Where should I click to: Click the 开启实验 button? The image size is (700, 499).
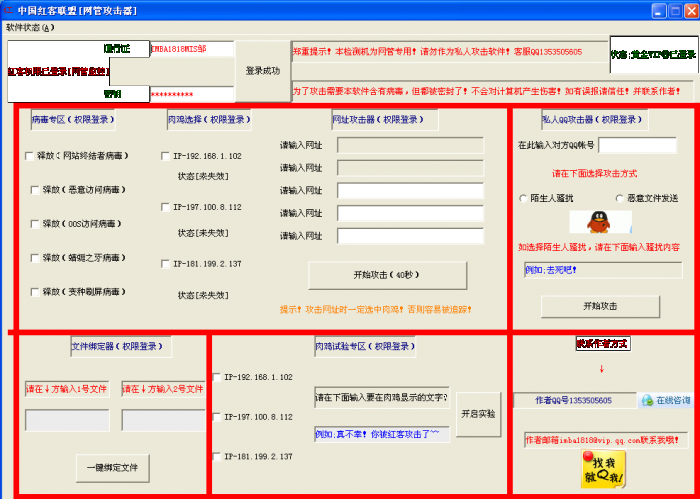pos(479,414)
